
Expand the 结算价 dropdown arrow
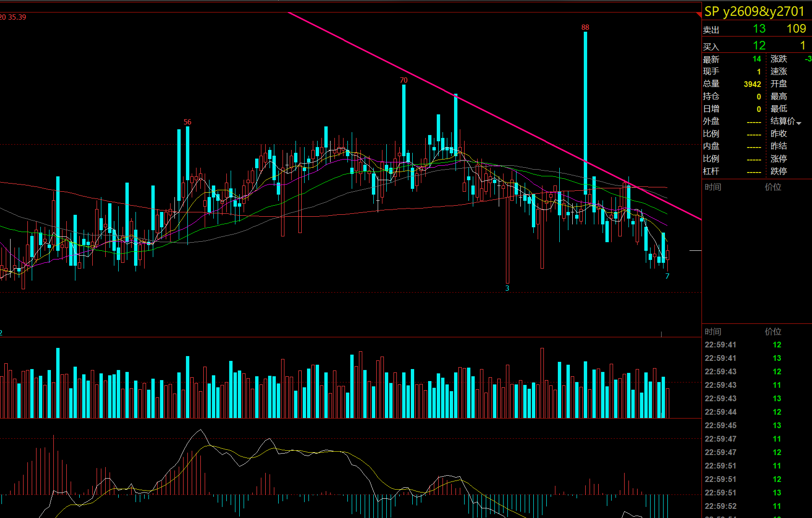click(x=799, y=123)
